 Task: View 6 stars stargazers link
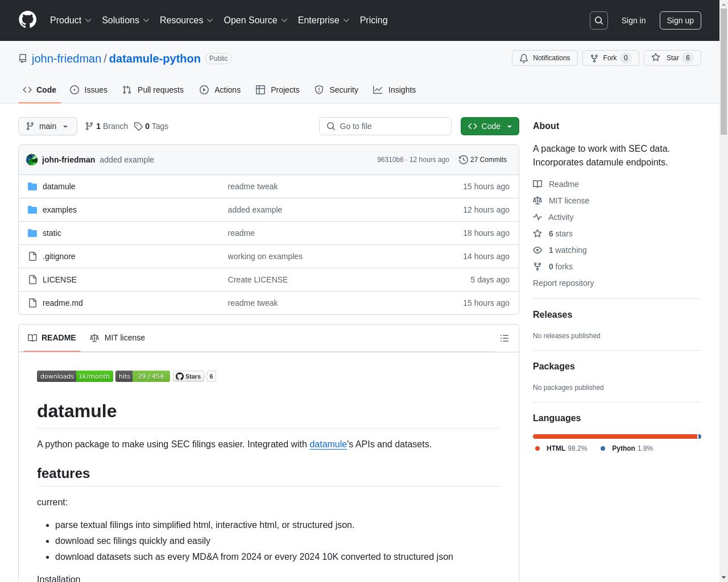553,234
